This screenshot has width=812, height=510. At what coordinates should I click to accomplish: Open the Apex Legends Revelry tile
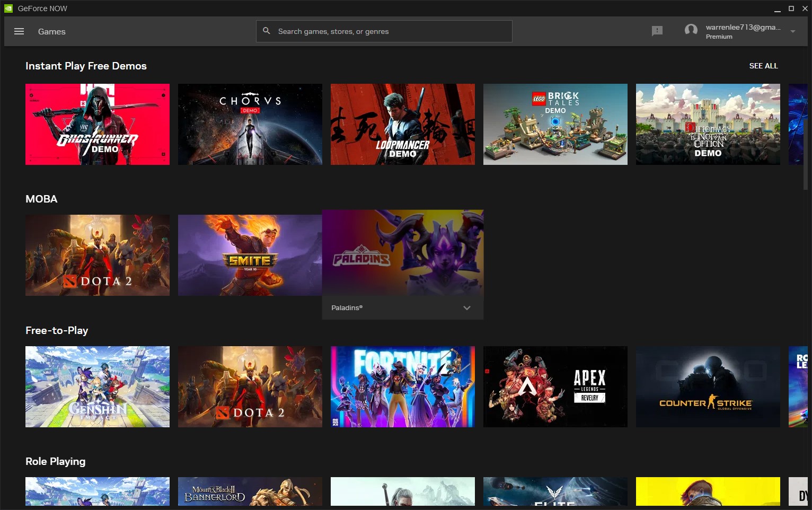555,386
